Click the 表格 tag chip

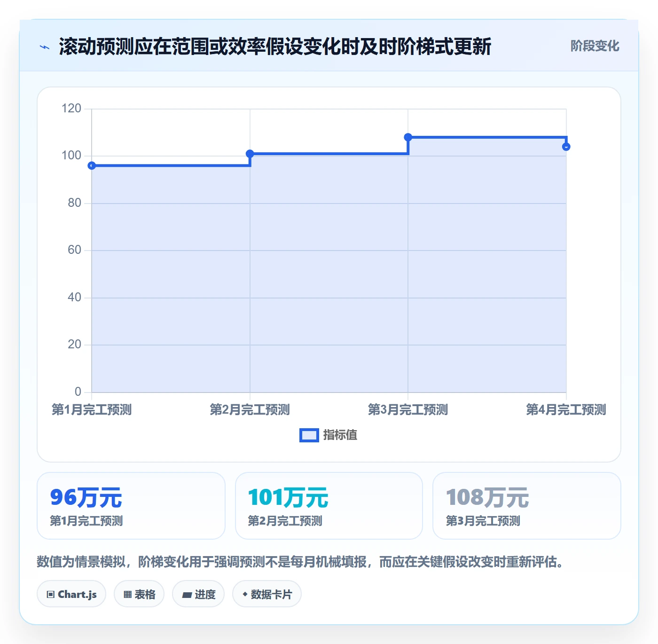139,594
